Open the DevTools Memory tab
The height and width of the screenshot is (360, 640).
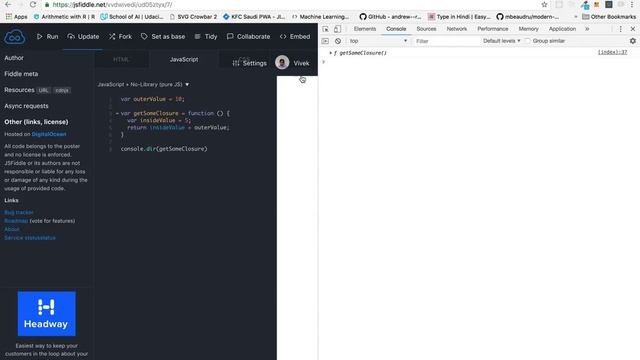click(529, 29)
